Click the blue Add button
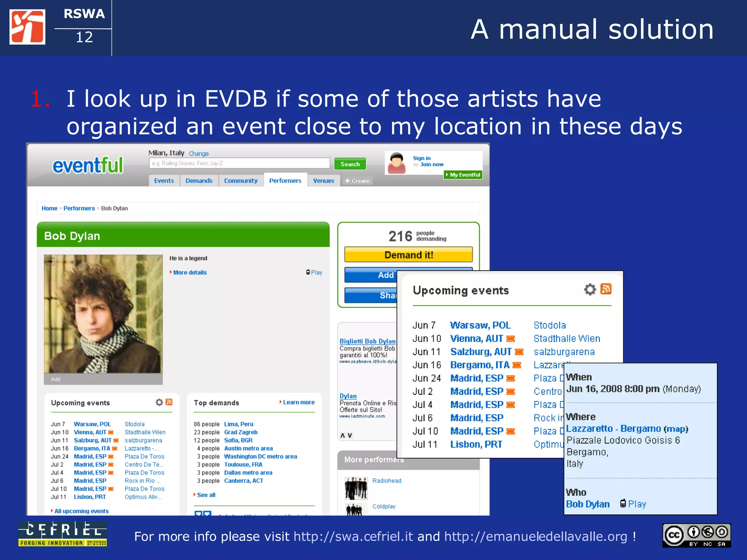747x560 pixels. click(x=371, y=275)
